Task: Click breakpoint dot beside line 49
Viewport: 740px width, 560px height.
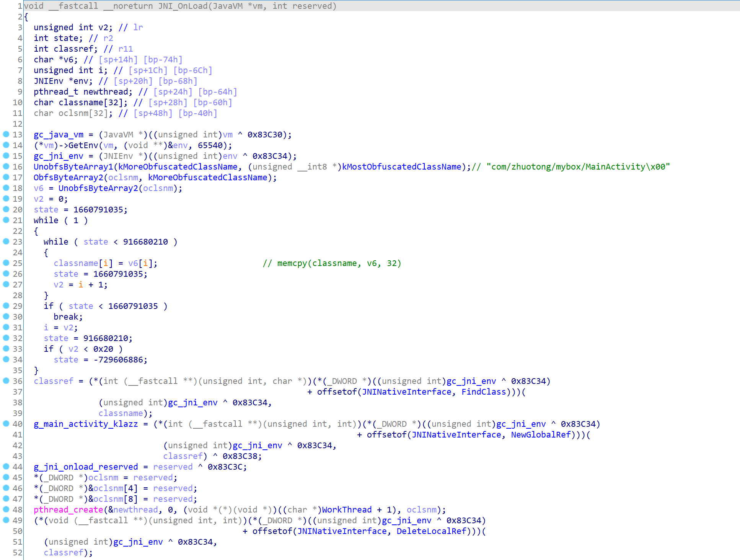Action: pos(6,520)
